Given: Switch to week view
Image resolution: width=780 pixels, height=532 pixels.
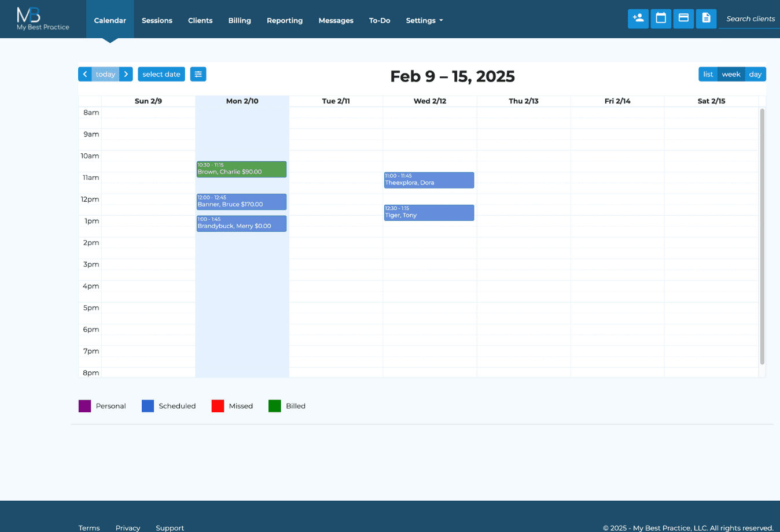Looking at the screenshot, I should tap(731, 75).
